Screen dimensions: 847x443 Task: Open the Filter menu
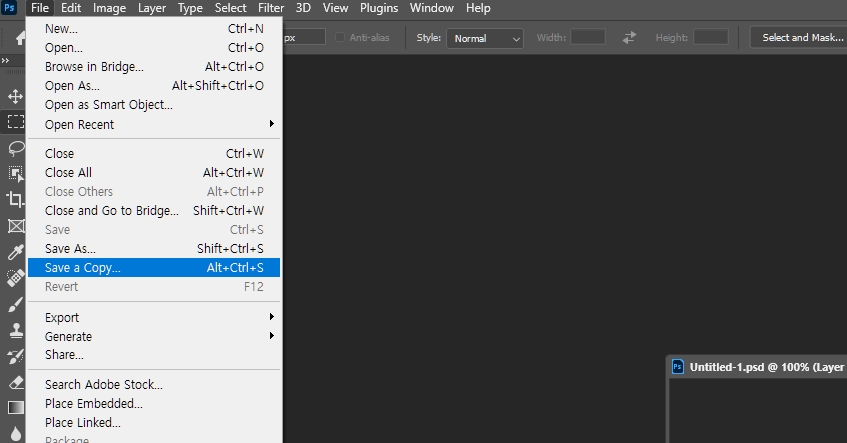[271, 8]
